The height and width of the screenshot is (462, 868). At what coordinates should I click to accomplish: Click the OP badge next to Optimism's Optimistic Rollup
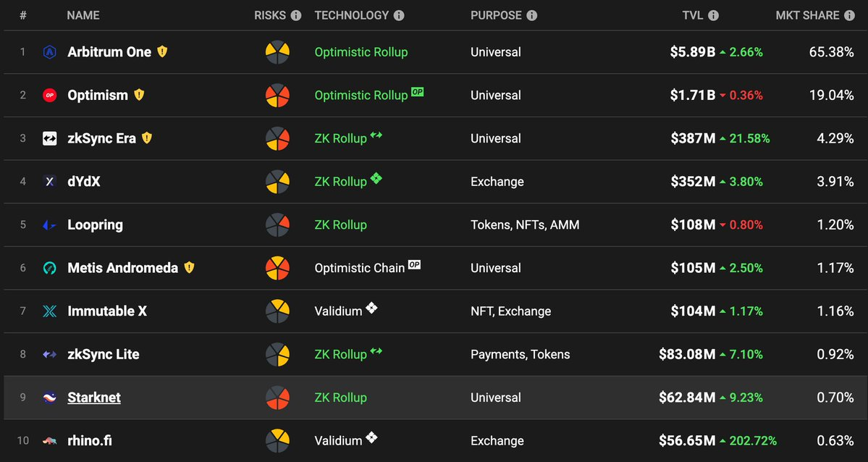click(x=417, y=92)
